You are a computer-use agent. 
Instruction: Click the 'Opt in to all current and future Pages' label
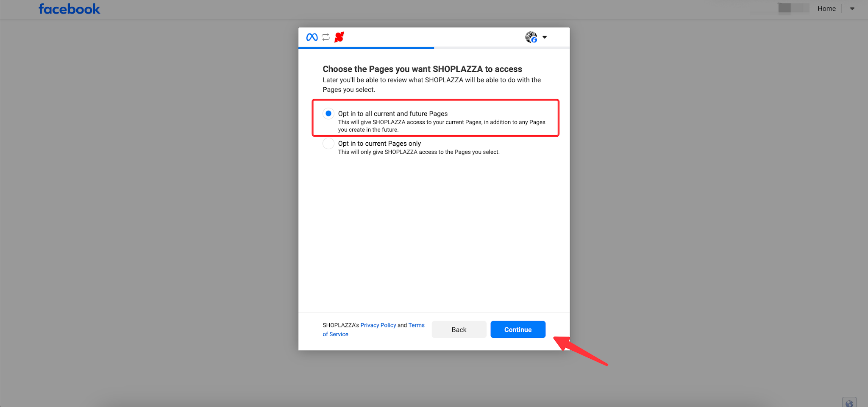(393, 114)
